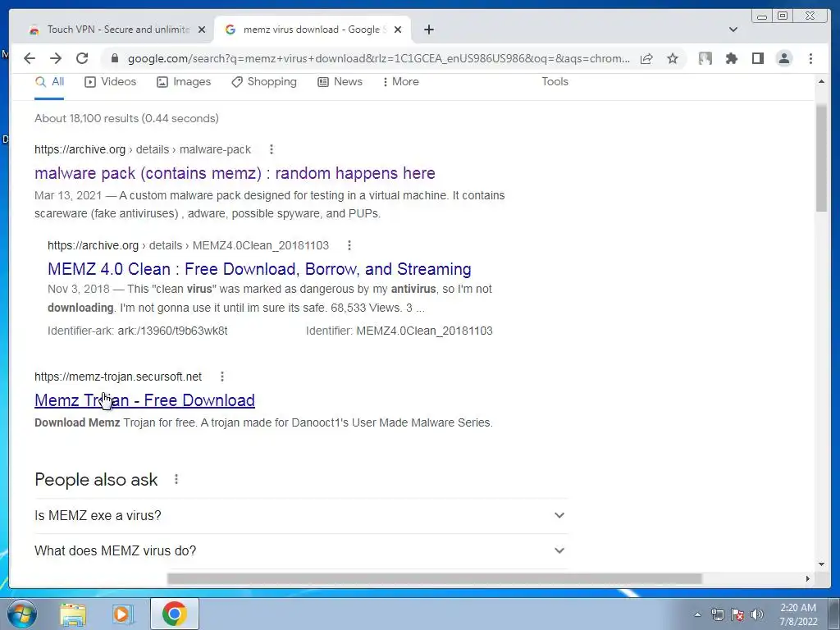Screen dimensions: 840x630
Task: Open the Chrome profile avatar
Action: [783, 58]
